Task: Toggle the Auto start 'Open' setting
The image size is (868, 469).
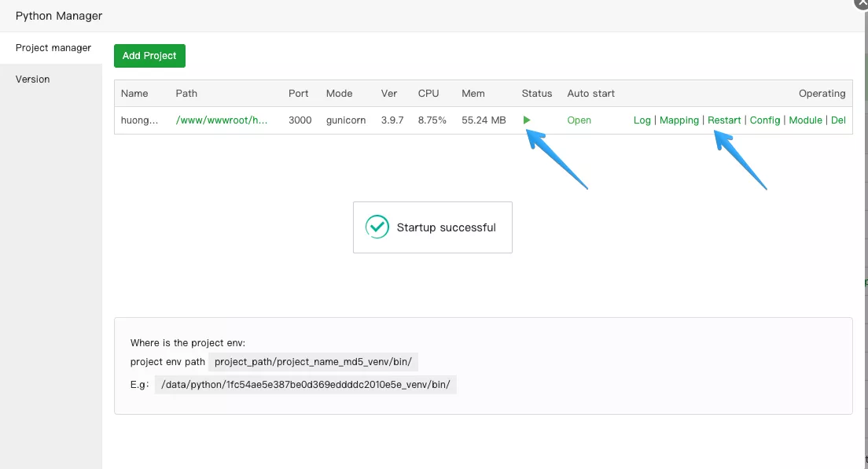Action: 579,120
